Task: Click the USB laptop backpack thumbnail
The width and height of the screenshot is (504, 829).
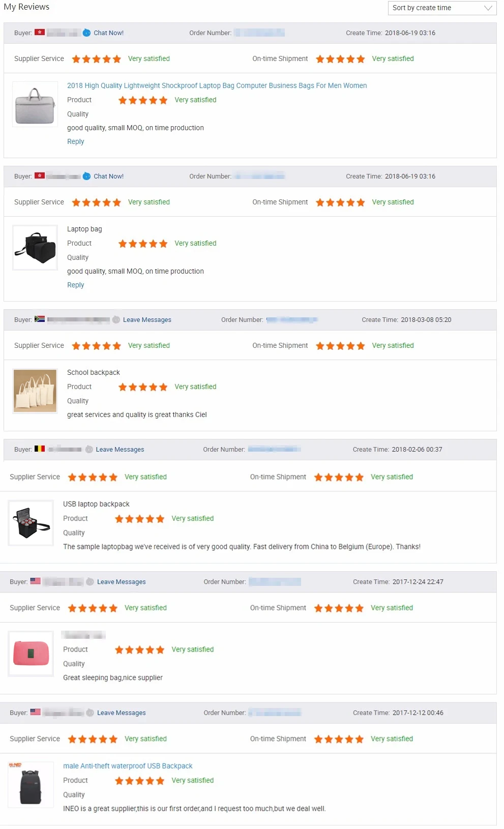Action: tap(31, 523)
